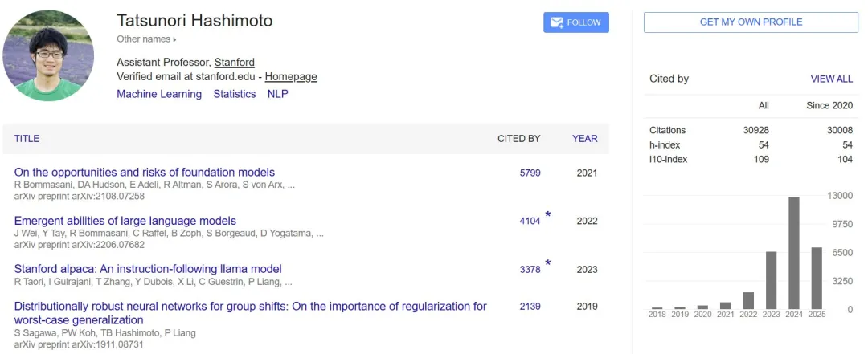Expand the Other names arrow
The width and height of the screenshot is (868, 354).
coord(175,39)
